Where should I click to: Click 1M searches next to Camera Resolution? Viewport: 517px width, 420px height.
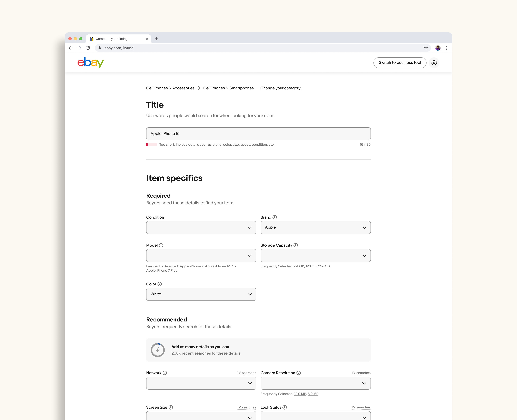(x=361, y=373)
